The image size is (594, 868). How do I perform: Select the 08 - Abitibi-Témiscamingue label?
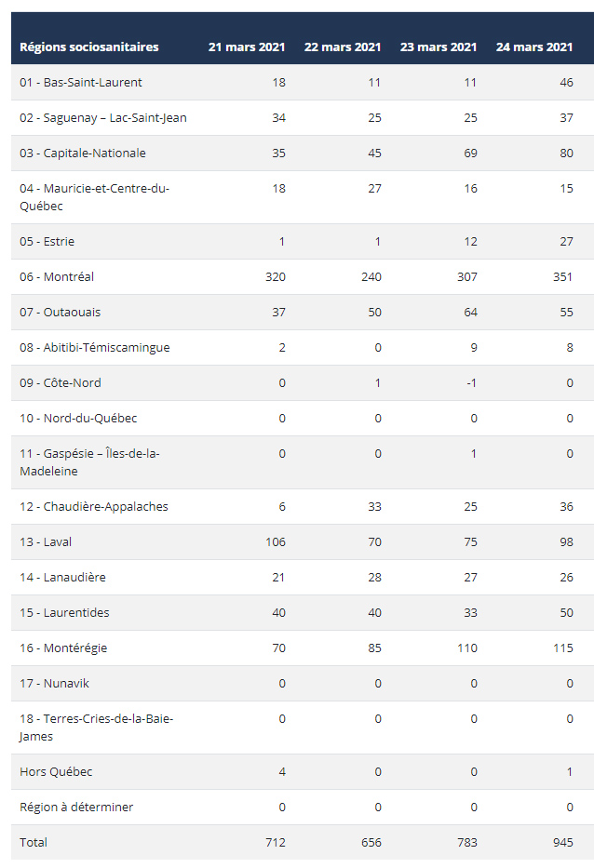coord(95,348)
